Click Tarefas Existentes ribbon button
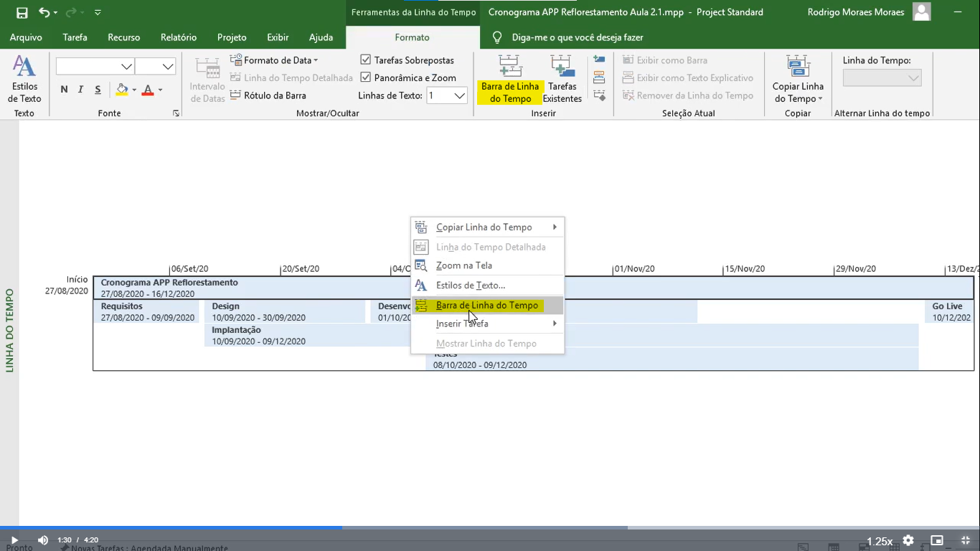980x551 pixels. pyautogui.click(x=562, y=80)
